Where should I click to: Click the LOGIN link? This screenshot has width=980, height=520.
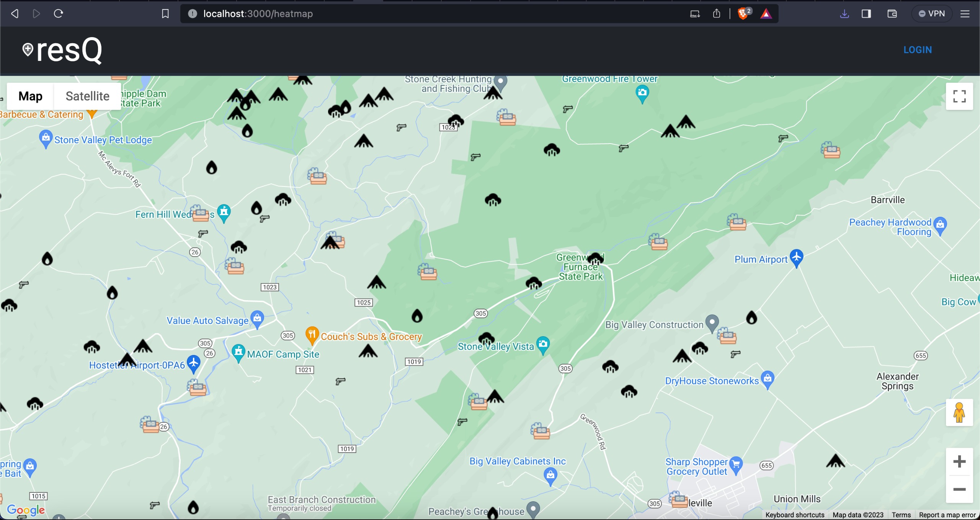[917, 50]
